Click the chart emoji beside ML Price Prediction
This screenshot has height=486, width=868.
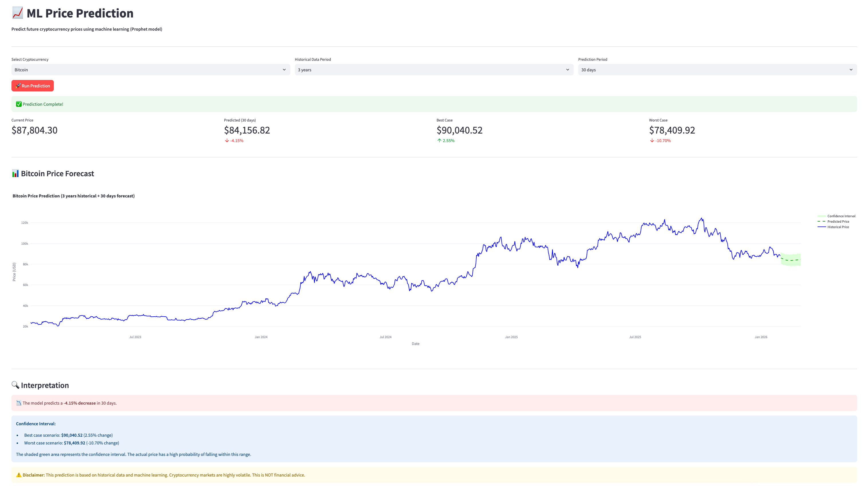17,13
